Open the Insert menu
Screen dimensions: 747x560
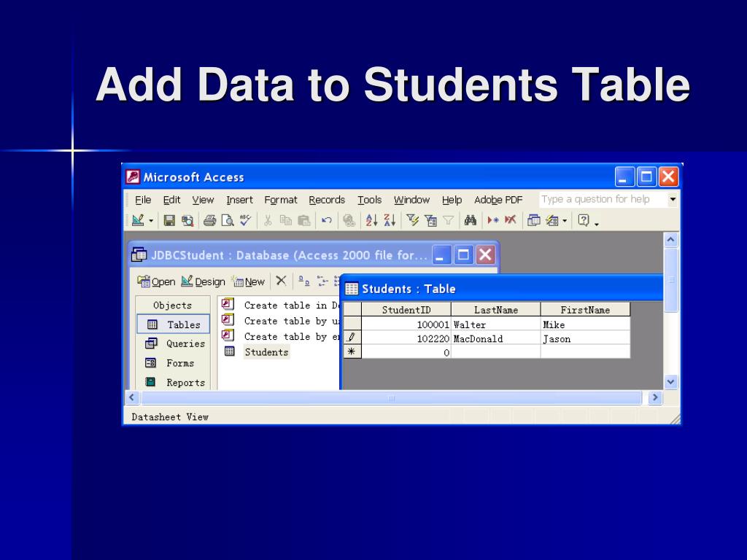[239, 200]
